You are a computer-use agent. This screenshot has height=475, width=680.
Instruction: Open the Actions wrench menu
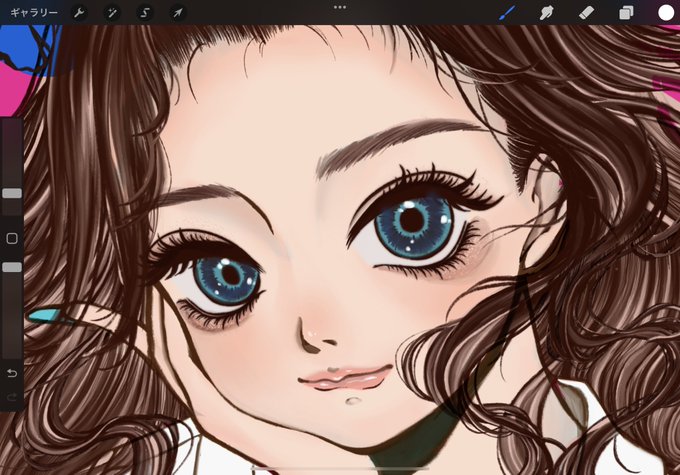[79, 13]
